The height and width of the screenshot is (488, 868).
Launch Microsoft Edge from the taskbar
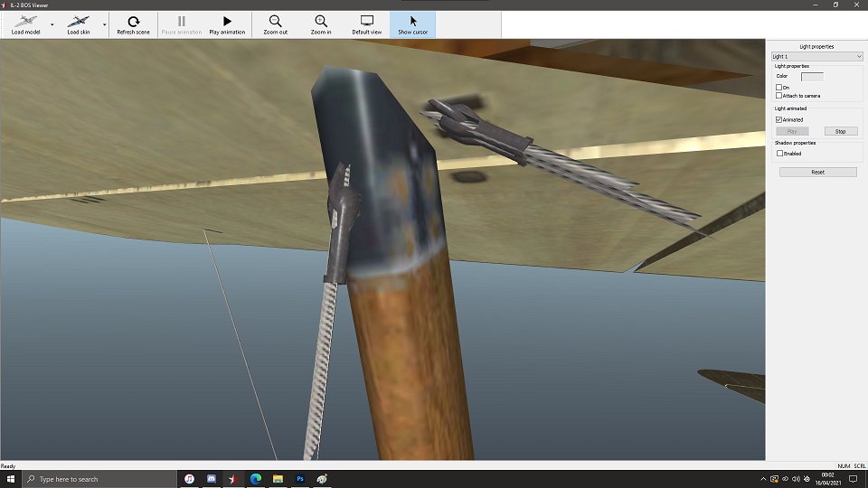(x=256, y=479)
